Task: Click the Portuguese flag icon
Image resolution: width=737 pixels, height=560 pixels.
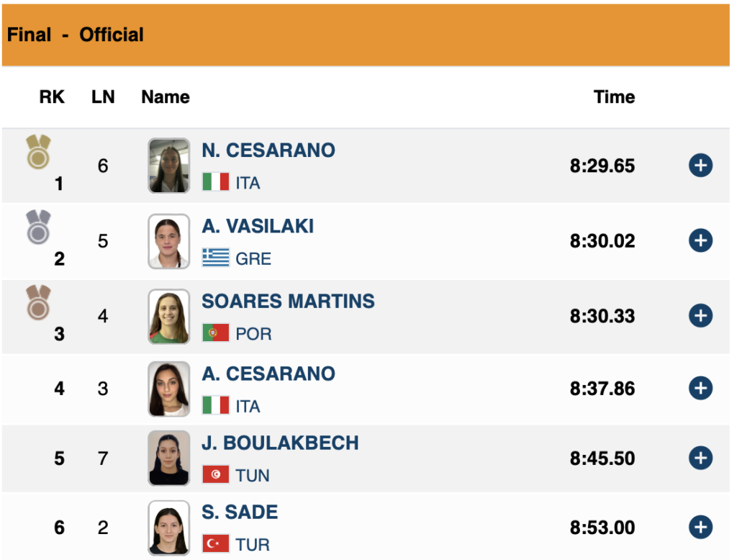Action: point(216,333)
